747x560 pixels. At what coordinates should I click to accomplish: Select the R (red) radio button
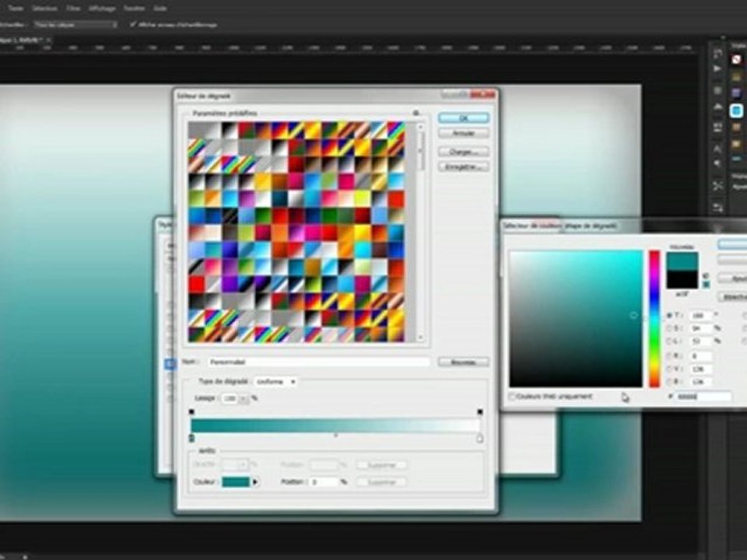click(x=669, y=355)
